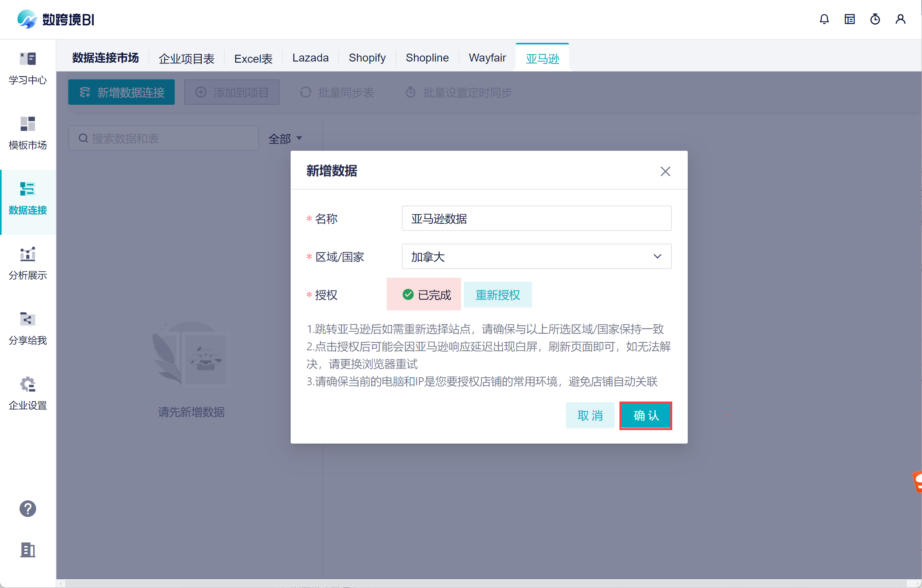Click the table list icon in header
This screenshot has width=922, height=588.
pos(849,19)
